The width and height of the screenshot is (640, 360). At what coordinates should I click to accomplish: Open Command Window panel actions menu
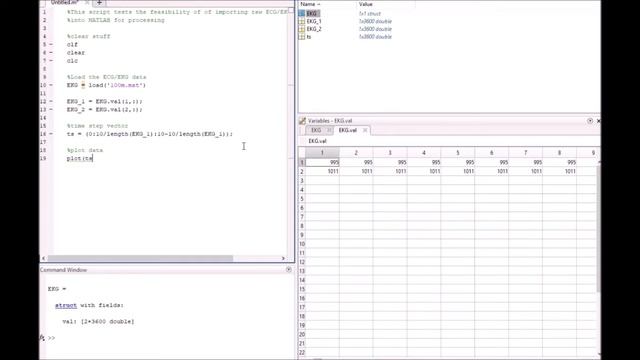[289, 270]
